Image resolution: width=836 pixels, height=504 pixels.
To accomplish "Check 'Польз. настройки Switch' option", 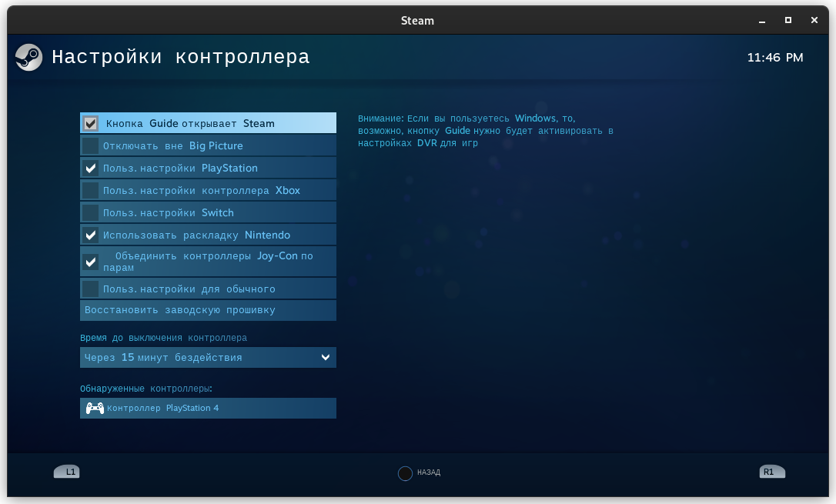I will coord(91,213).
